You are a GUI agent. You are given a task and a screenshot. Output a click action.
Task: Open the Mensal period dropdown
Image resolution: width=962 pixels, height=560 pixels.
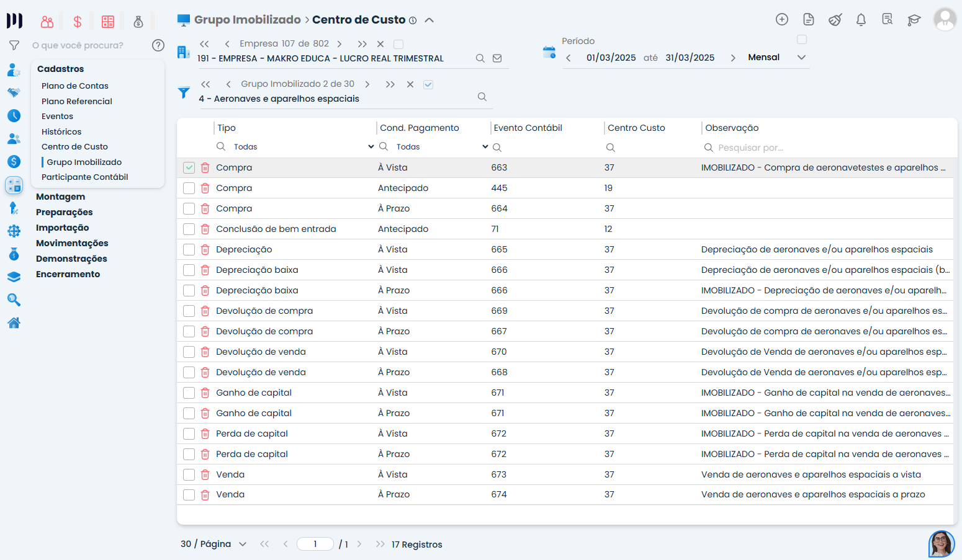776,58
